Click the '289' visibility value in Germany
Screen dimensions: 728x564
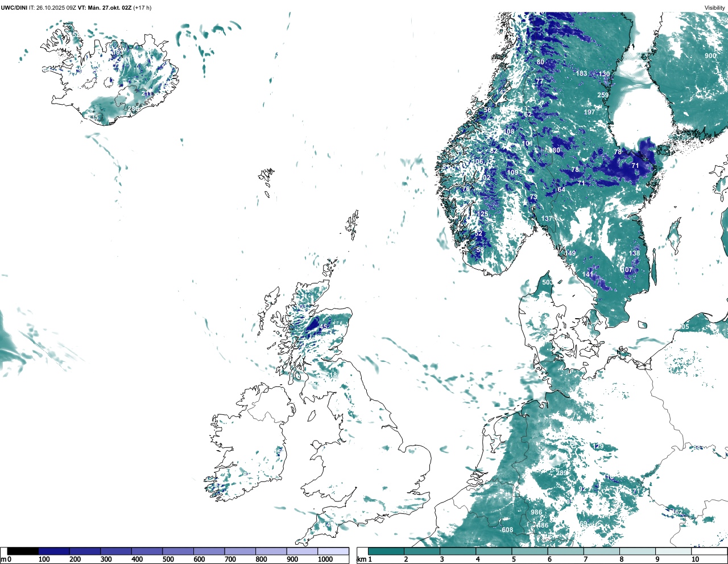click(561, 473)
